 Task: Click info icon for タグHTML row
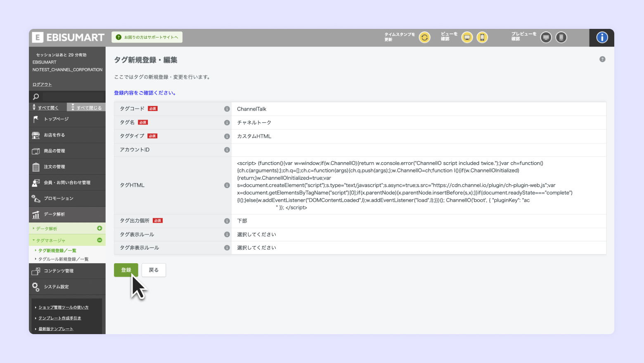pyautogui.click(x=227, y=185)
